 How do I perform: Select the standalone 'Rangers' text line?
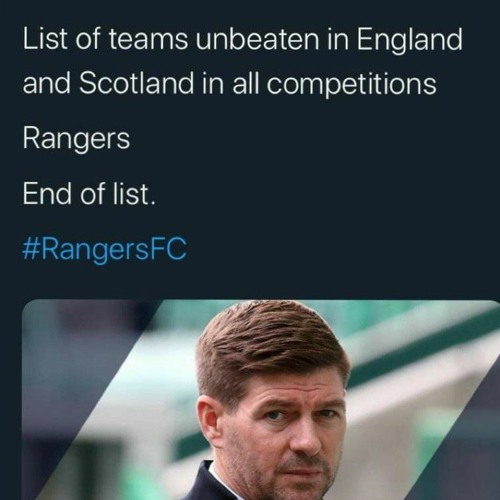[x=76, y=139]
